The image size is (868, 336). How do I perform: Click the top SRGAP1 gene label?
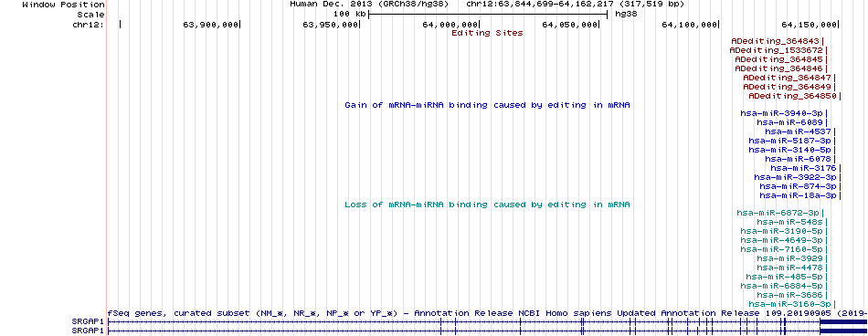pyautogui.click(x=88, y=321)
